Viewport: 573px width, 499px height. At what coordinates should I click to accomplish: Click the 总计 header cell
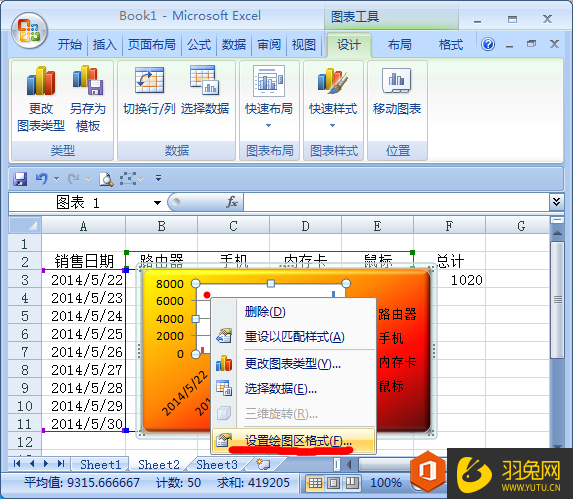[x=450, y=262]
